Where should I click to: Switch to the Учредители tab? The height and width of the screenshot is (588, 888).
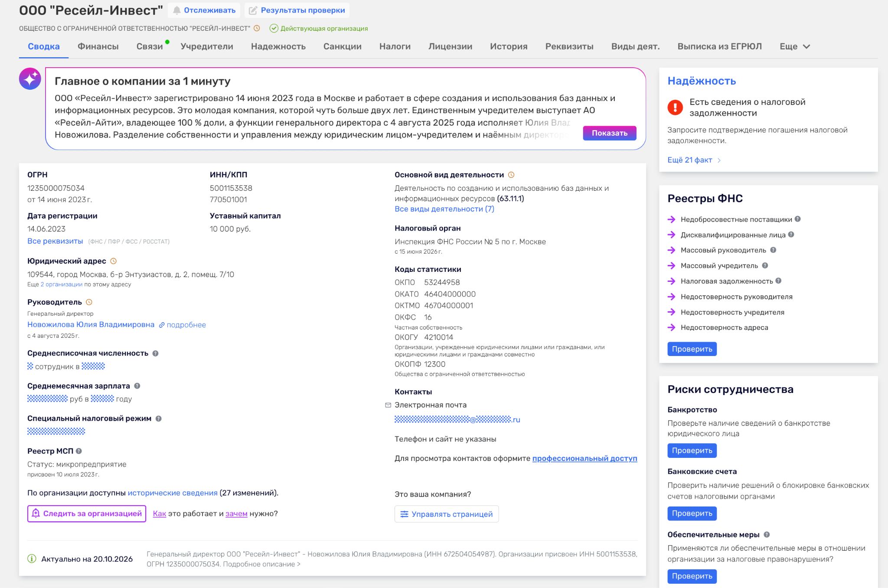coord(207,46)
